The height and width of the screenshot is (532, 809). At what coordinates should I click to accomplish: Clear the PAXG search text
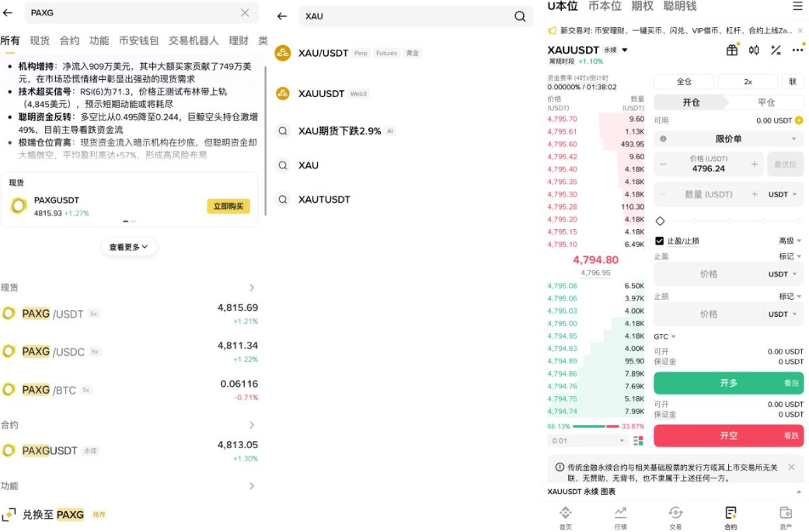pyautogui.click(x=245, y=12)
